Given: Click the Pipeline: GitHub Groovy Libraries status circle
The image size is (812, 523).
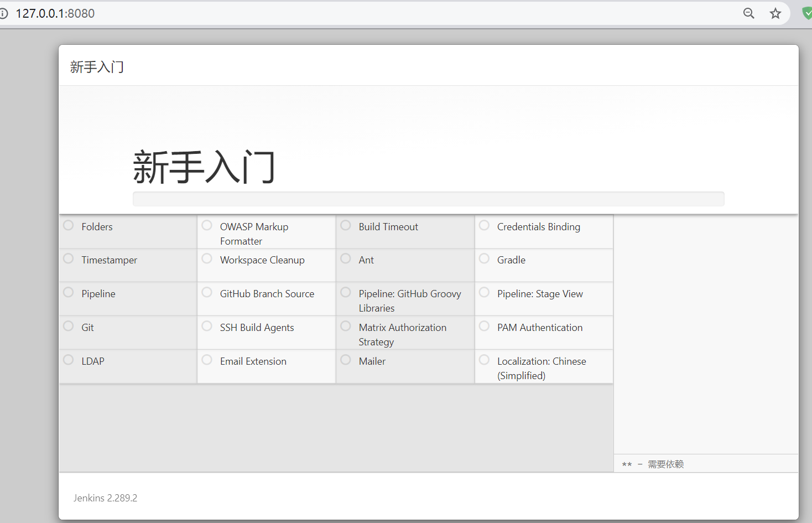Looking at the screenshot, I should [x=346, y=292].
